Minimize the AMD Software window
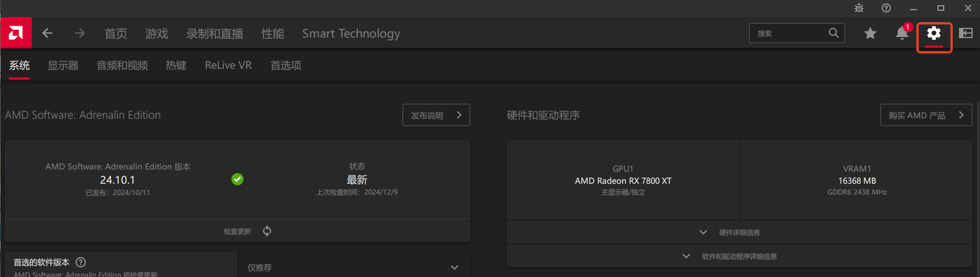This screenshot has width=980, height=277. point(914,8)
